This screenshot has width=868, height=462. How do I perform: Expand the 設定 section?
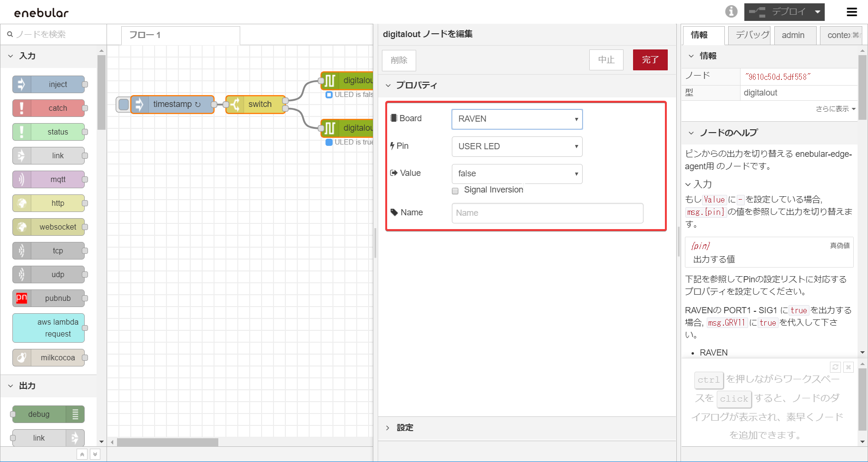click(404, 428)
